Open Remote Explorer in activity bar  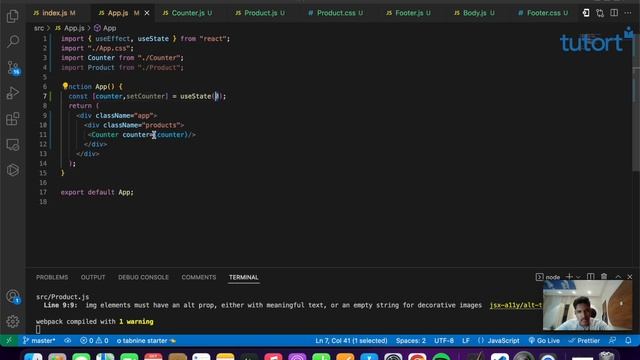(13, 144)
